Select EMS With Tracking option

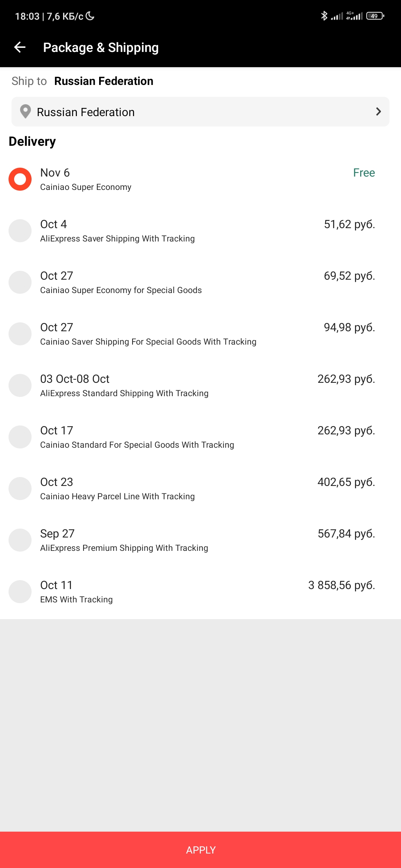(x=20, y=592)
